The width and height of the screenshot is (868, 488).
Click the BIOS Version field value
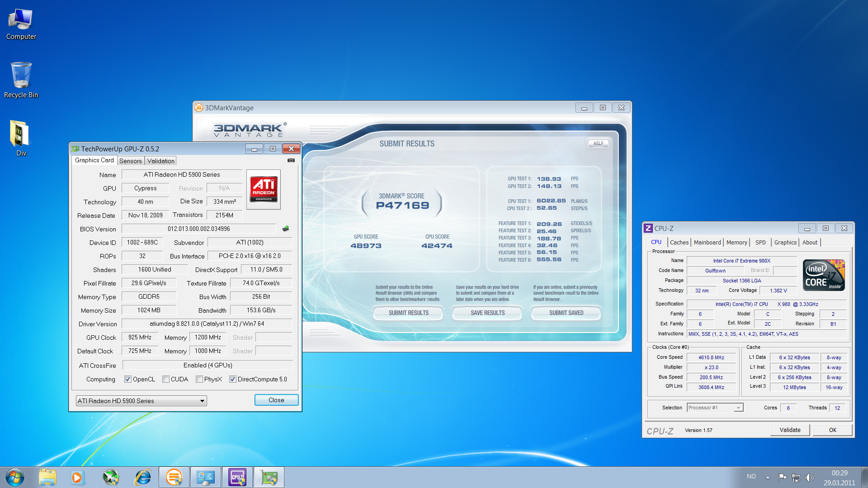pos(199,229)
